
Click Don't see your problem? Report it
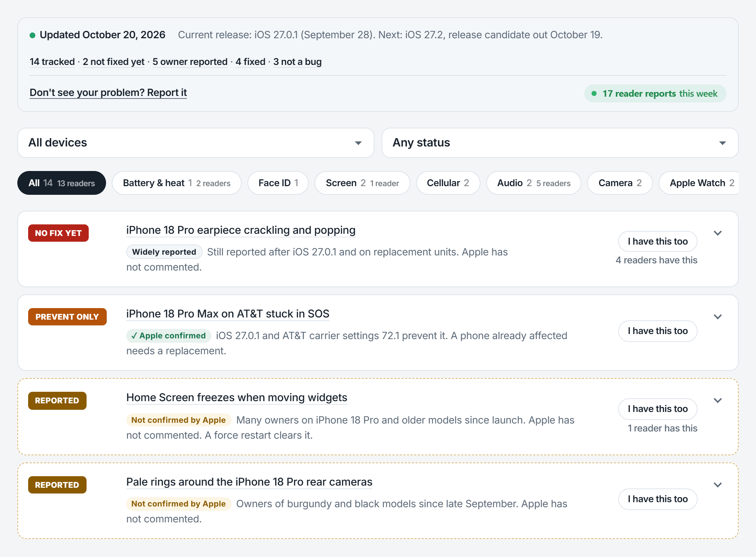pyautogui.click(x=108, y=93)
